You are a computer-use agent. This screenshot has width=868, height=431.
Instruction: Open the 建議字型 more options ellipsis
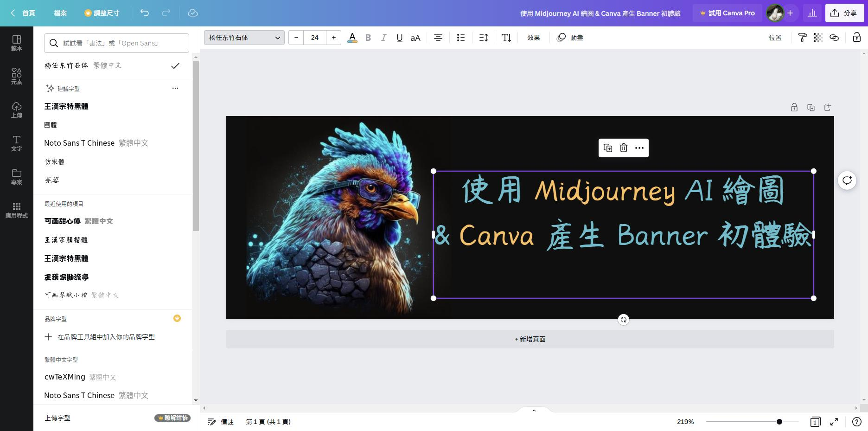pyautogui.click(x=175, y=88)
